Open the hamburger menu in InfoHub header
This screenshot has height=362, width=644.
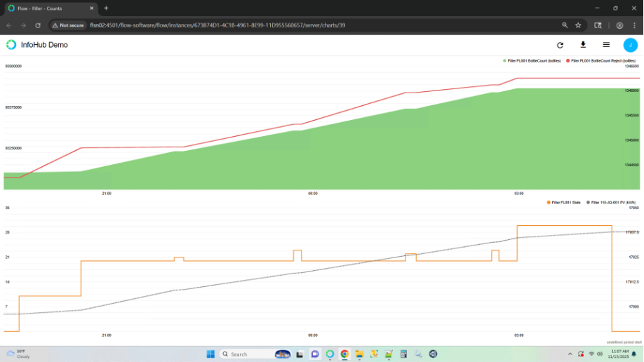(606, 45)
